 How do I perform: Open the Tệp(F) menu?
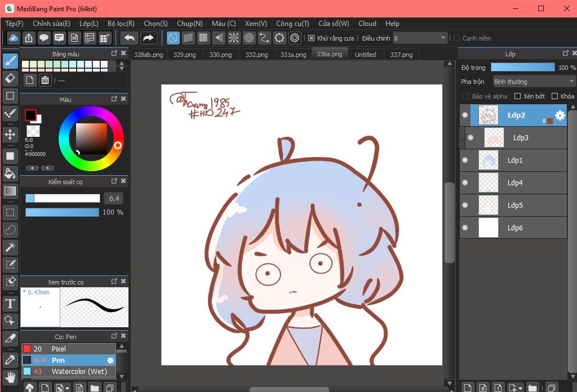pyautogui.click(x=14, y=24)
